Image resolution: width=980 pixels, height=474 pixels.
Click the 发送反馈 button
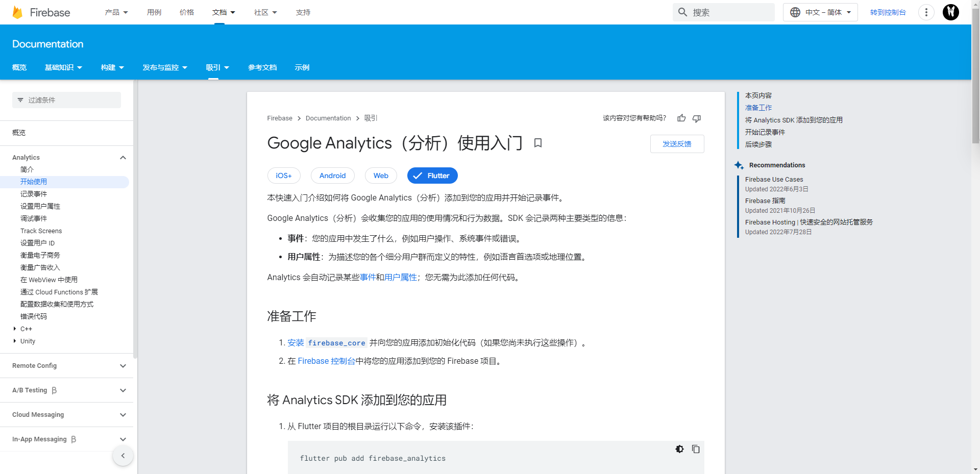point(677,144)
